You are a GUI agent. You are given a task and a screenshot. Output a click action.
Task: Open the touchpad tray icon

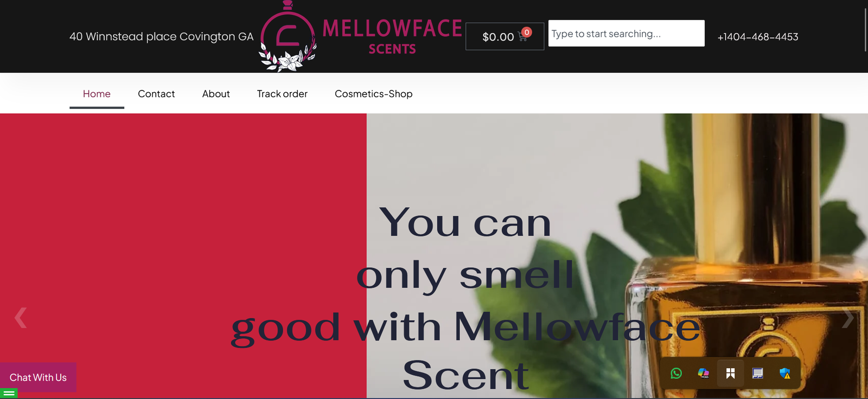757,373
